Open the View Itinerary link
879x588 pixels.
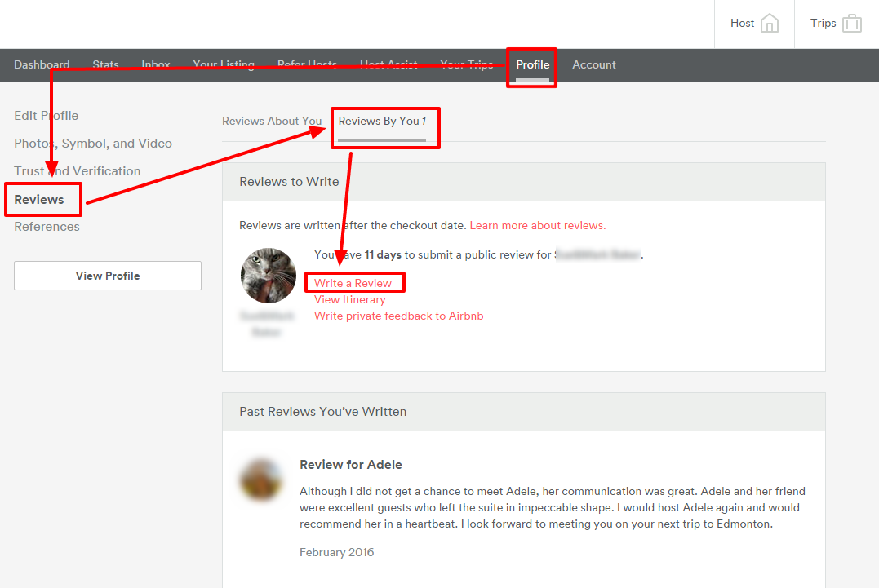pyautogui.click(x=349, y=299)
